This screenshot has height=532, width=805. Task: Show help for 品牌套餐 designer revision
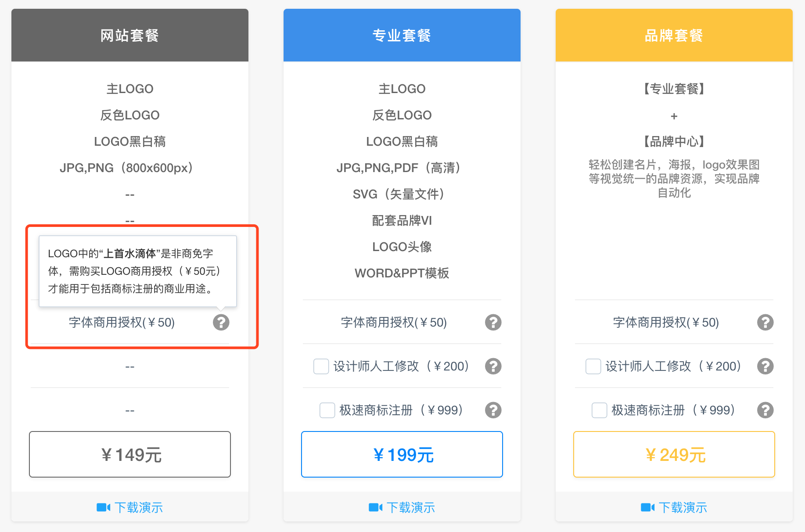[x=765, y=366]
